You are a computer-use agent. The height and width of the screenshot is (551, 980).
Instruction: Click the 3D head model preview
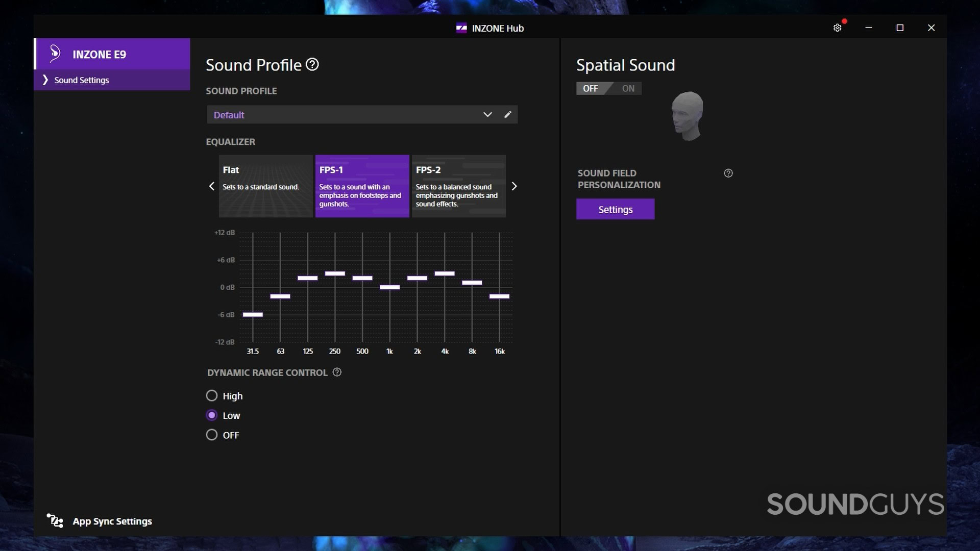688,116
